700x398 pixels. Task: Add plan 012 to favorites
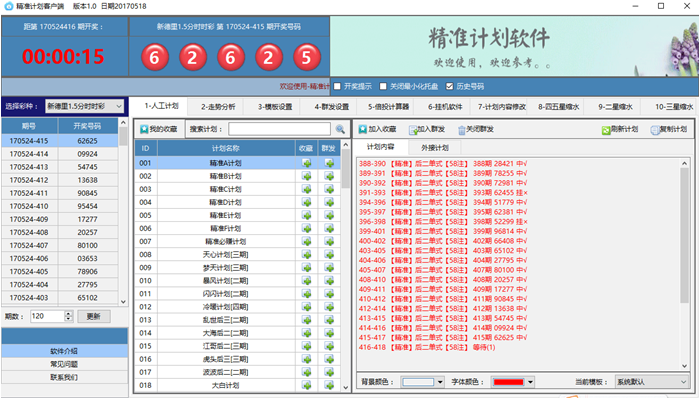(x=306, y=307)
